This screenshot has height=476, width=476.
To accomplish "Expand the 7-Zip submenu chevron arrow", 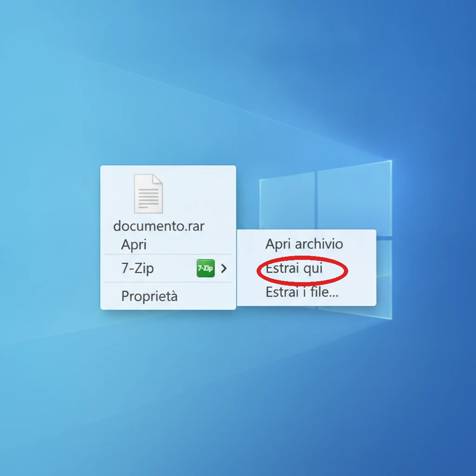I will click(x=224, y=268).
